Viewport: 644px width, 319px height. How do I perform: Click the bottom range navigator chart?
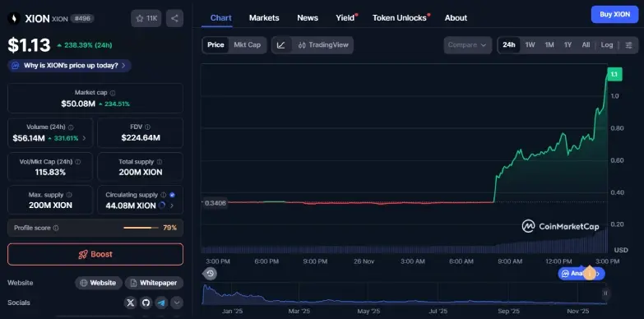click(405, 294)
